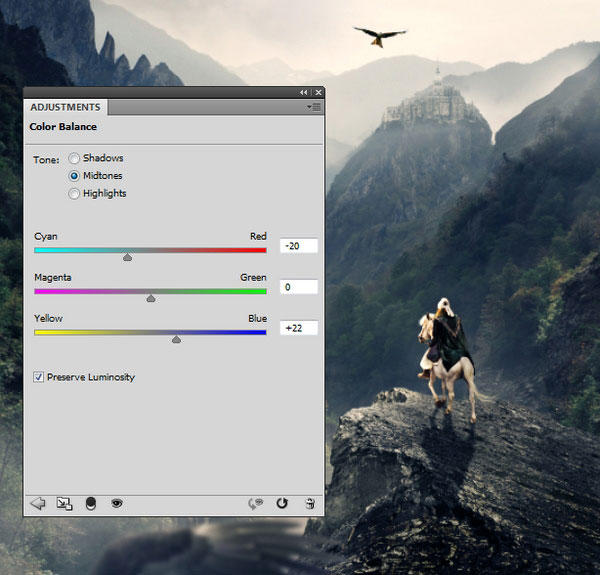Click the Magenta-Green slider handle

tap(151, 298)
